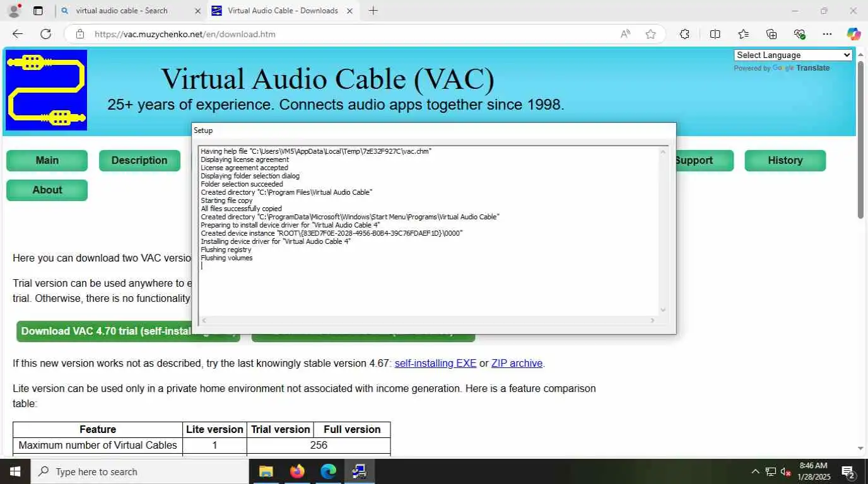Click the address bar URL field
This screenshot has height=484, width=868.
(x=353, y=34)
